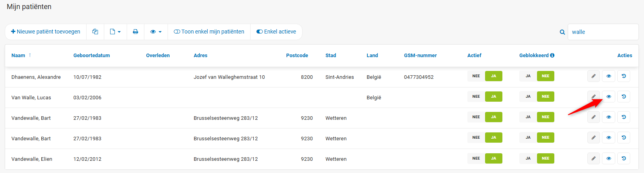Open the document export dropdown
The width and height of the screenshot is (644, 173).
[115, 32]
